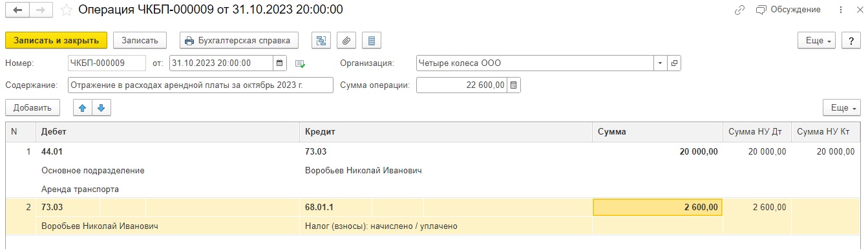Click Записать и закрыть

(56, 40)
